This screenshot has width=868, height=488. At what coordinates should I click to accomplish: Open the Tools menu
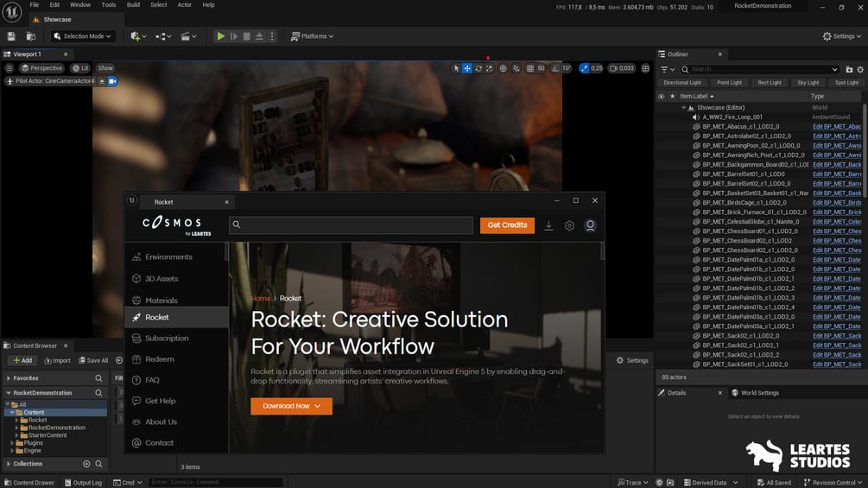[109, 5]
